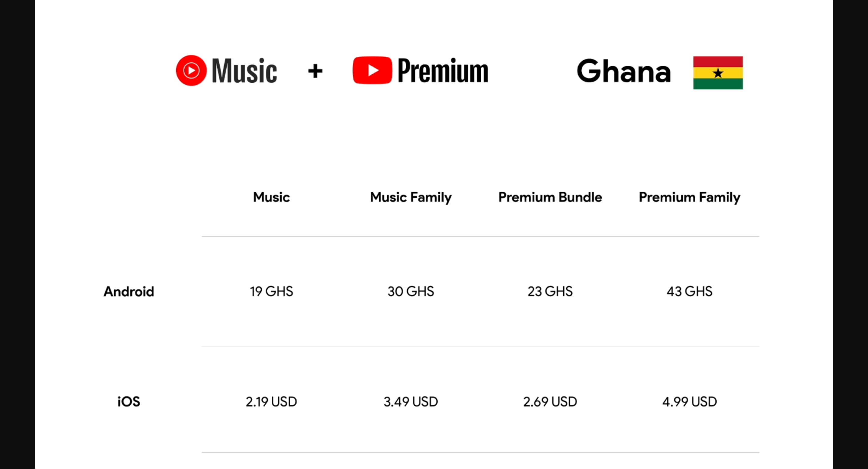Click the 3.49 USD price cell

pos(410,401)
